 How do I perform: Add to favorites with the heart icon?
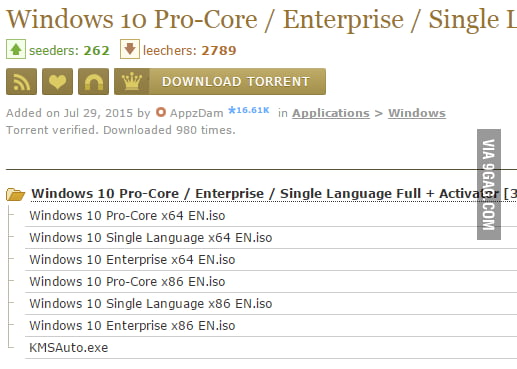tap(57, 82)
